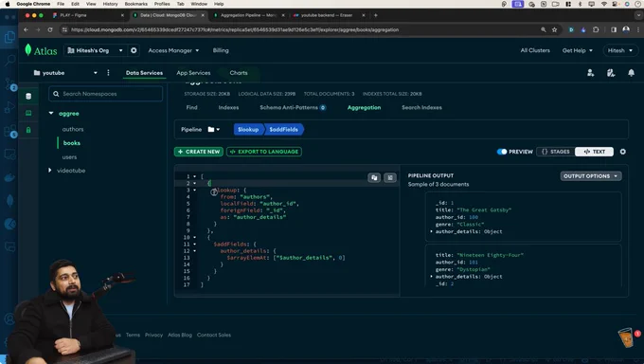
Task: Open the Contact Sales footer link
Action: (214, 335)
